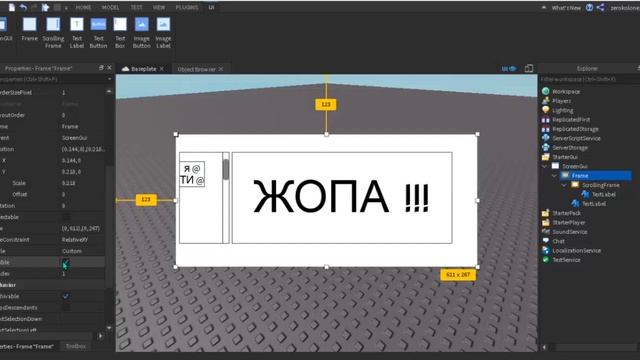Screen dimensions: 640x360
Task: Open the quick access toolbar dropdown arrow
Action: tap(66, 8)
